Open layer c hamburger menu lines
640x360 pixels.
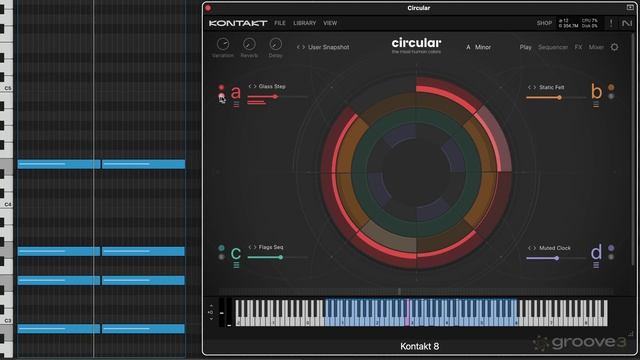coord(236,265)
